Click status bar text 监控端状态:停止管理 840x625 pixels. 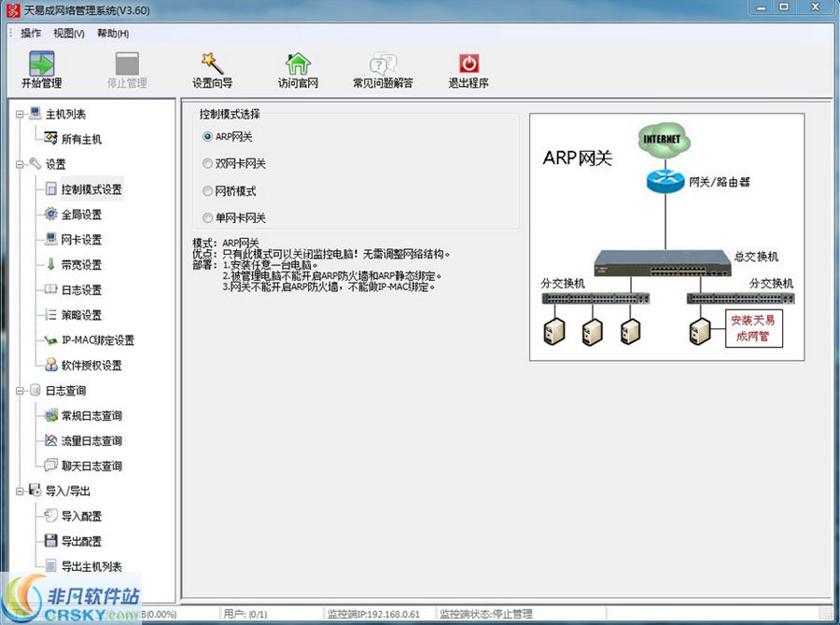coord(486,615)
